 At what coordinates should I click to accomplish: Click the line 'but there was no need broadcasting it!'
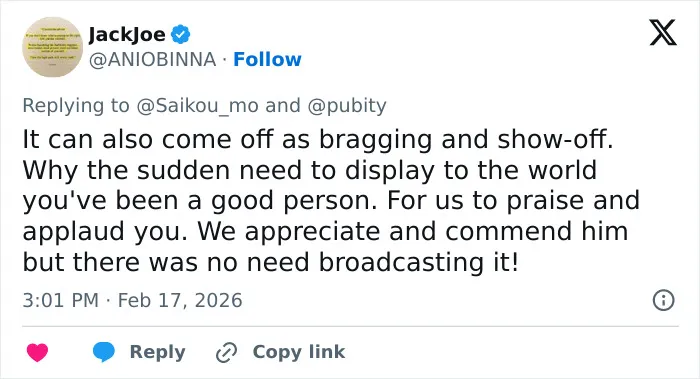[x=271, y=262]
